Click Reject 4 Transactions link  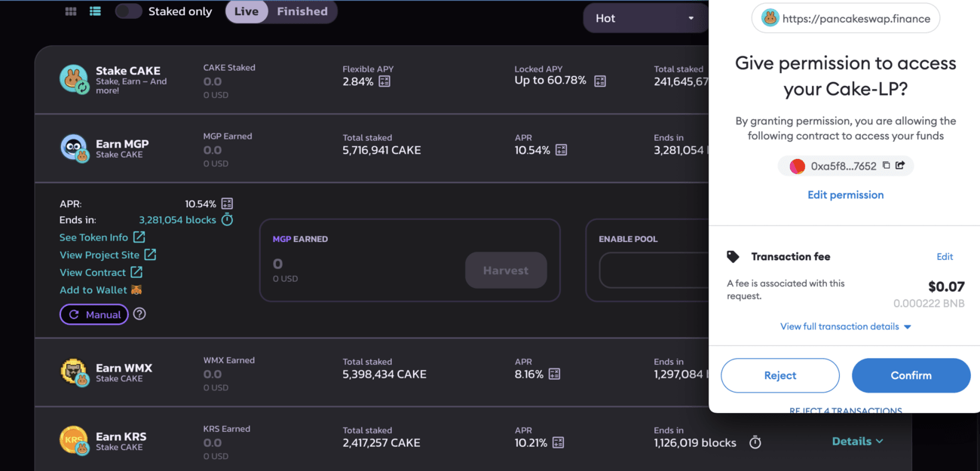click(x=846, y=411)
